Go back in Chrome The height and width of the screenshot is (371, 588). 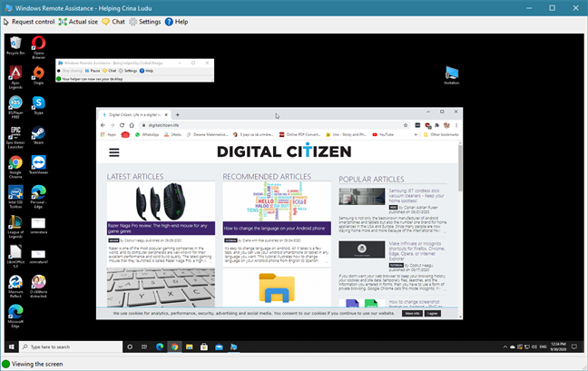pyautogui.click(x=103, y=125)
